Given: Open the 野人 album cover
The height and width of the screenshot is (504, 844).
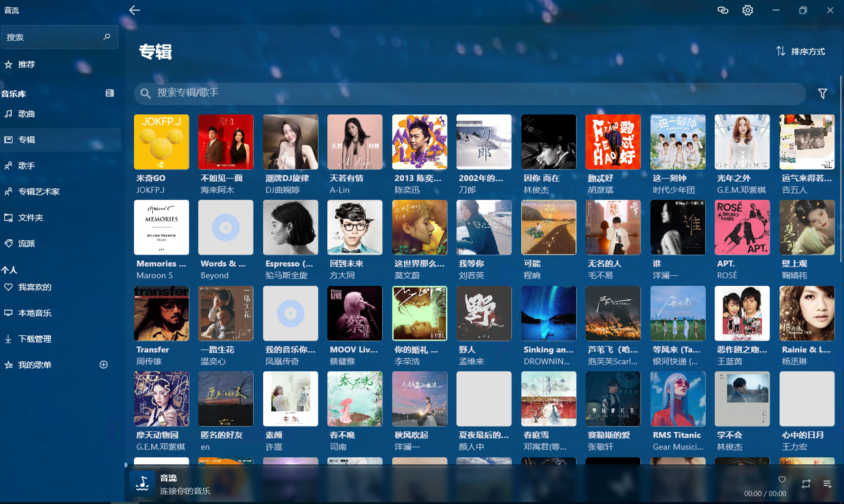Looking at the screenshot, I should coord(484,314).
